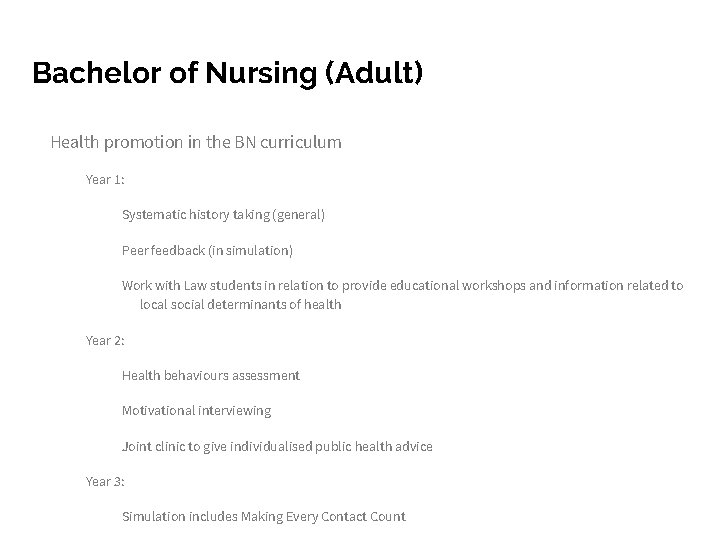
Task: Click the word Nursing in the title
Action: tap(261, 74)
